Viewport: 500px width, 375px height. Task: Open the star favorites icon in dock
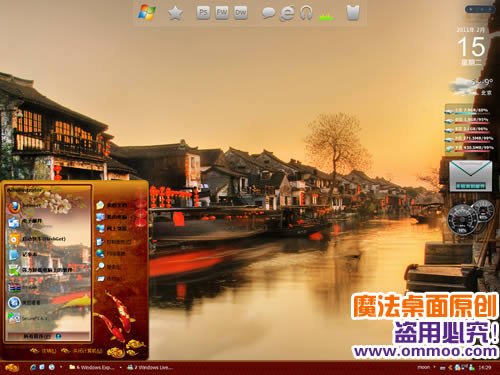tap(175, 13)
